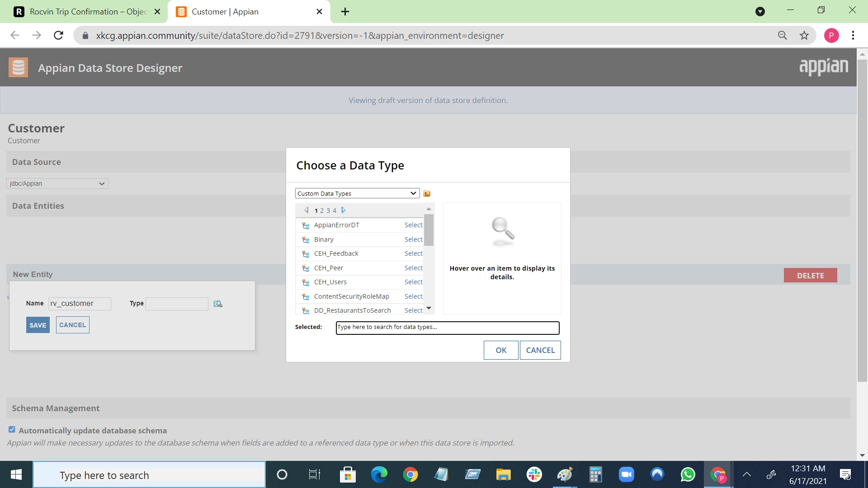The width and height of the screenshot is (868, 488).
Task: Click Select link for DD_RestaurantsToSearch
Action: [413, 310]
